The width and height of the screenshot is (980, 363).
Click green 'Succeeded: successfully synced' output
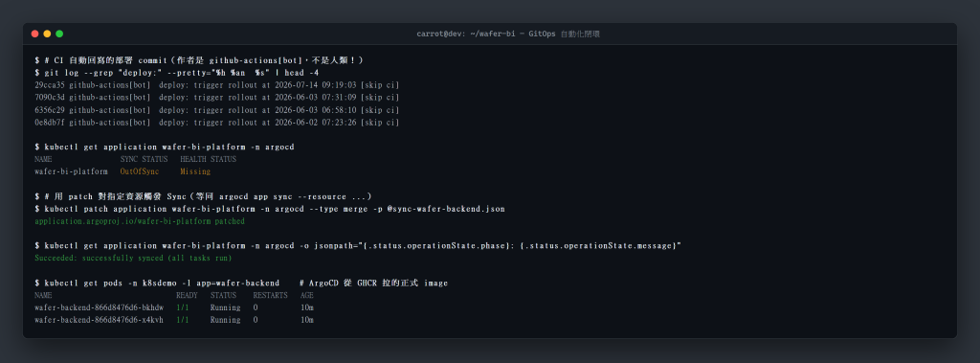(134, 259)
